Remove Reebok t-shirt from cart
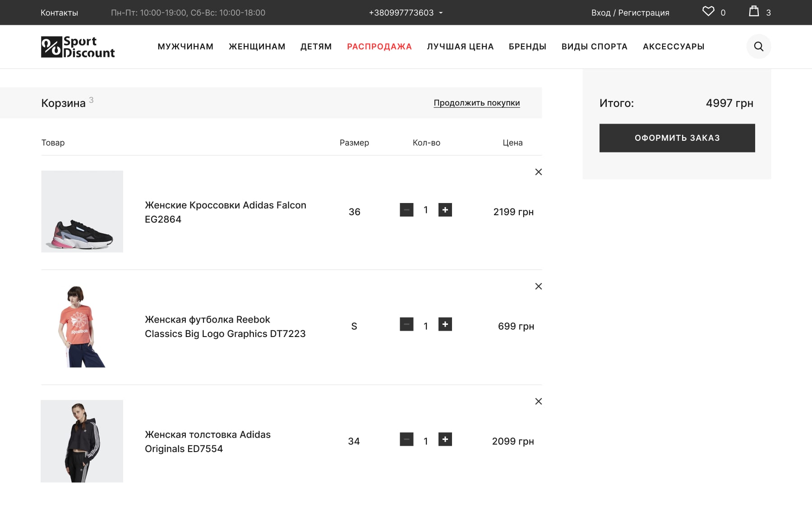812x508 pixels. click(x=538, y=286)
